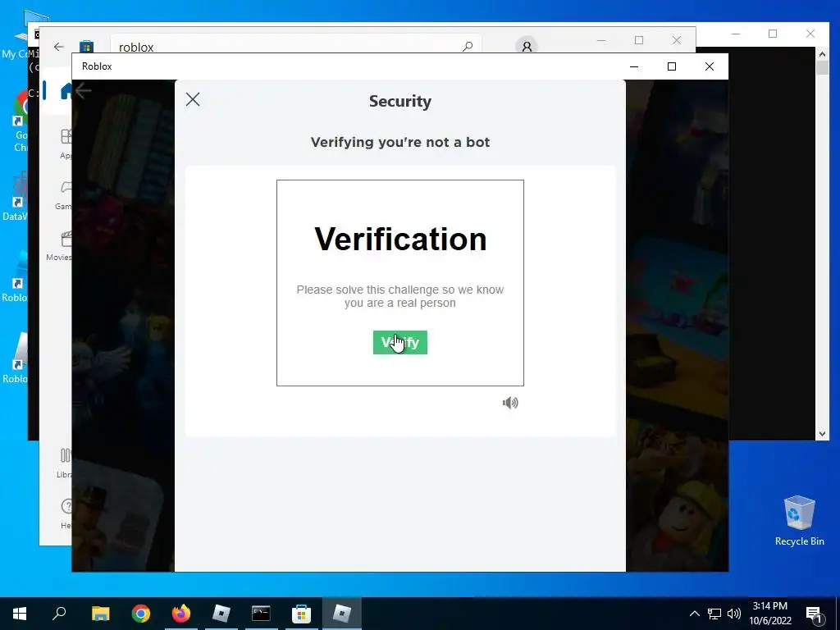Select Google Chrome desktop shortcut
The width and height of the screenshot is (840, 630).
click(x=21, y=121)
